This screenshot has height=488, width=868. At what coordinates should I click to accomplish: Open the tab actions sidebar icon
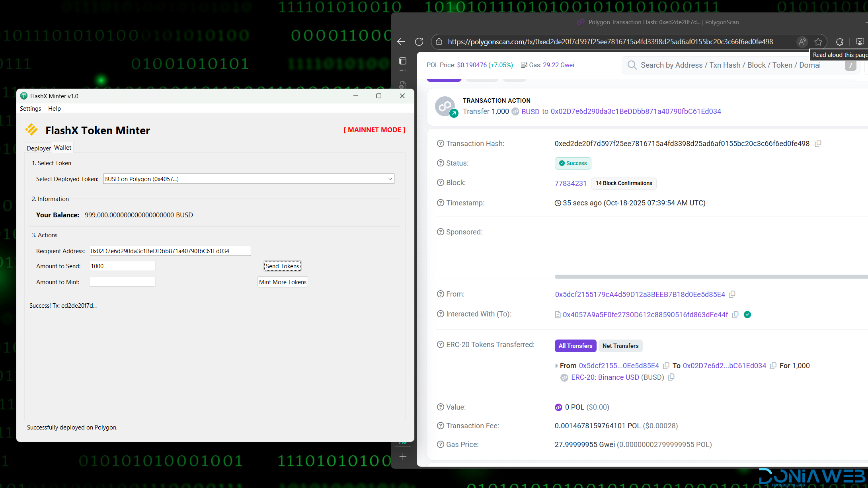[403, 61]
